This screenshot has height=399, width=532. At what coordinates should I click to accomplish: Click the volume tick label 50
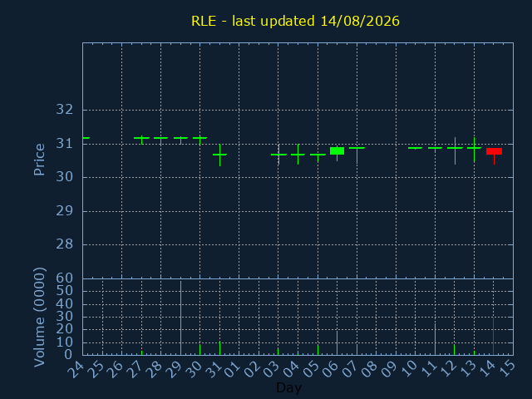tap(65, 290)
